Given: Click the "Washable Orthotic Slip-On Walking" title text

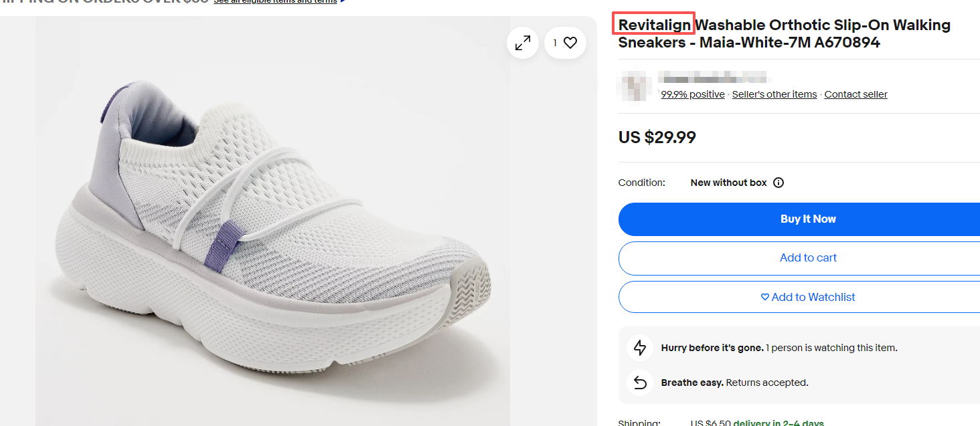Looking at the screenshot, I should pos(823,25).
